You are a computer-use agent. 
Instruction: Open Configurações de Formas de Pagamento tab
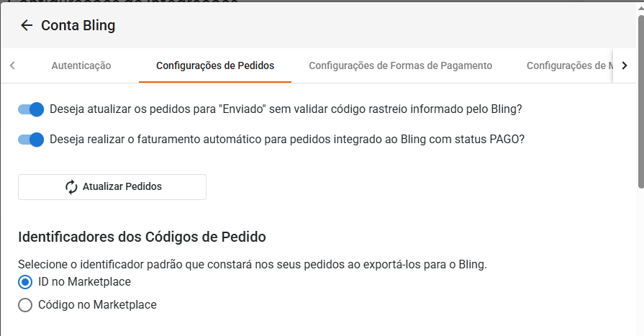point(401,65)
